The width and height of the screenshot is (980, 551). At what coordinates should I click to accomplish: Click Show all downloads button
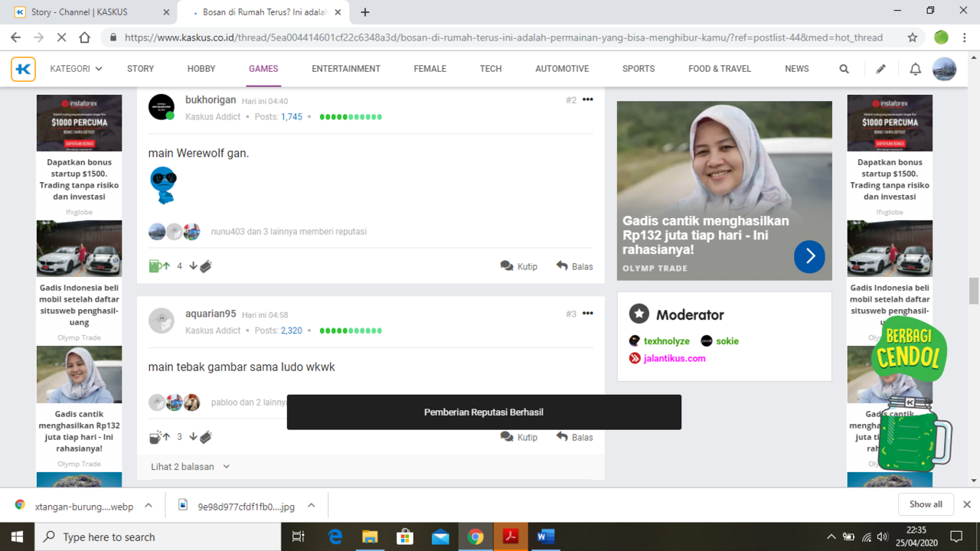926,504
